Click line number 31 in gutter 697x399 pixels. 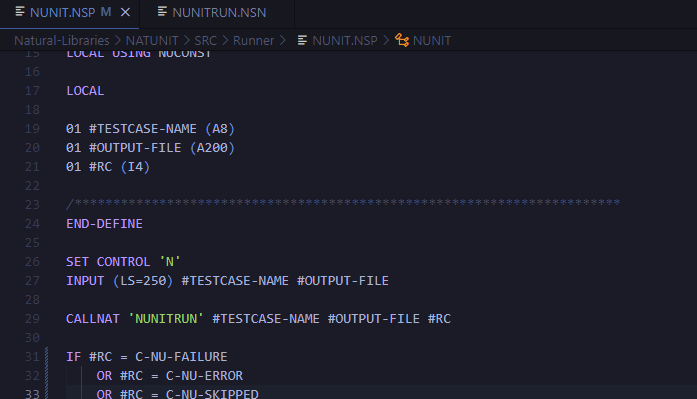pos(32,356)
